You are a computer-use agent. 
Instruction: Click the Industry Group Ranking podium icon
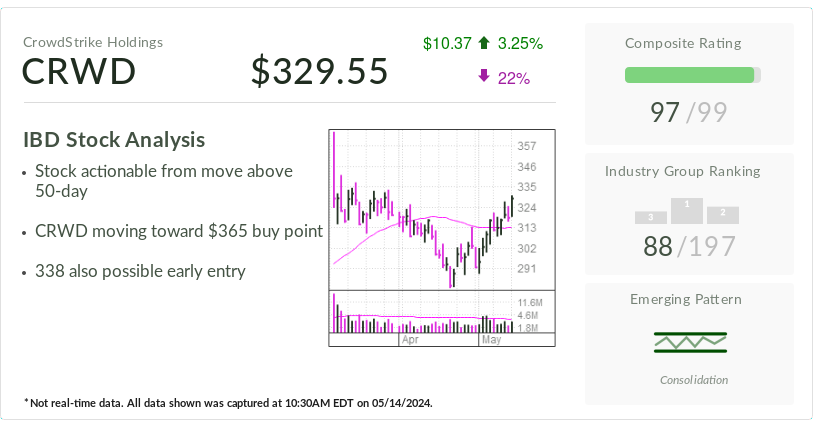[x=687, y=211]
